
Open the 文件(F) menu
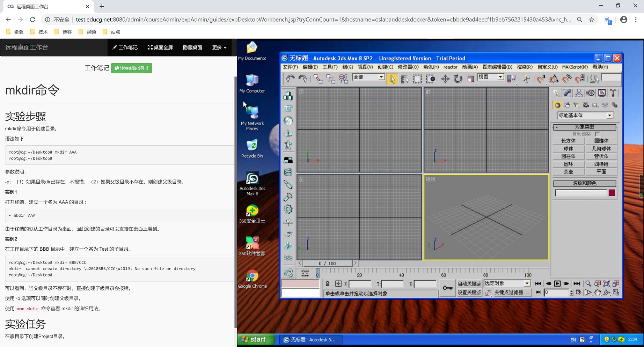pyautogui.click(x=290, y=67)
